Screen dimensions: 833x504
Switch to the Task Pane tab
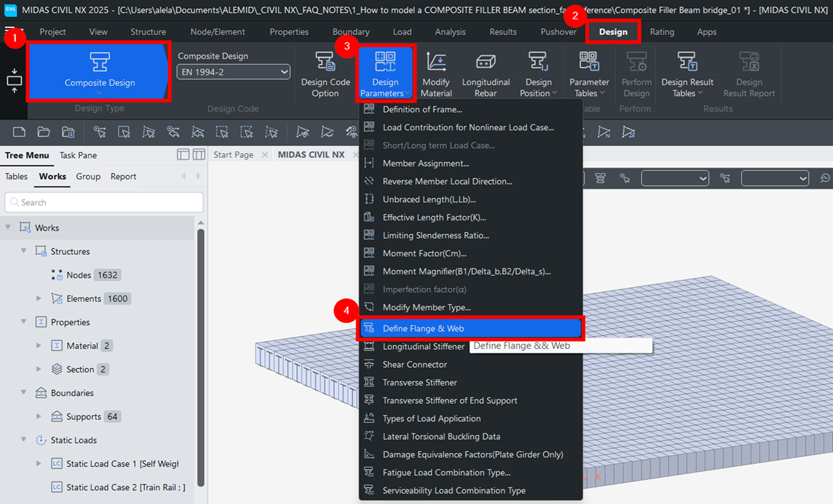point(78,155)
